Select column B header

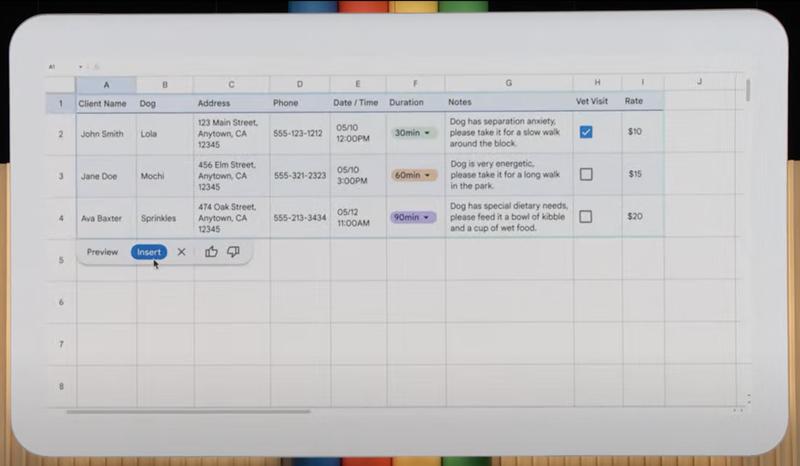[x=165, y=85]
